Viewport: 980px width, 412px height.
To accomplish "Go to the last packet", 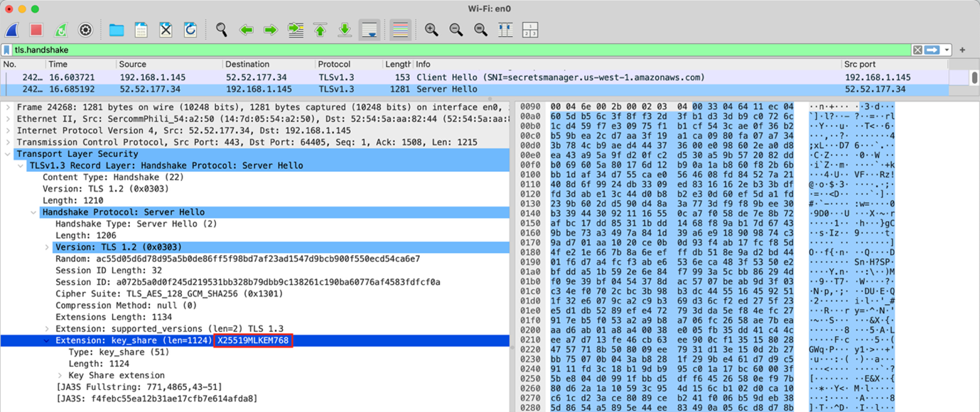I will tap(344, 29).
